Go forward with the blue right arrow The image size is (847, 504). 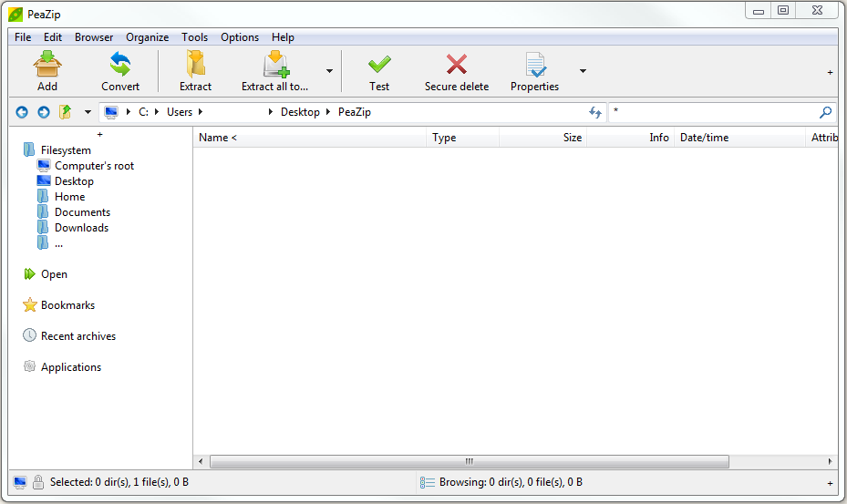(x=43, y=112)
